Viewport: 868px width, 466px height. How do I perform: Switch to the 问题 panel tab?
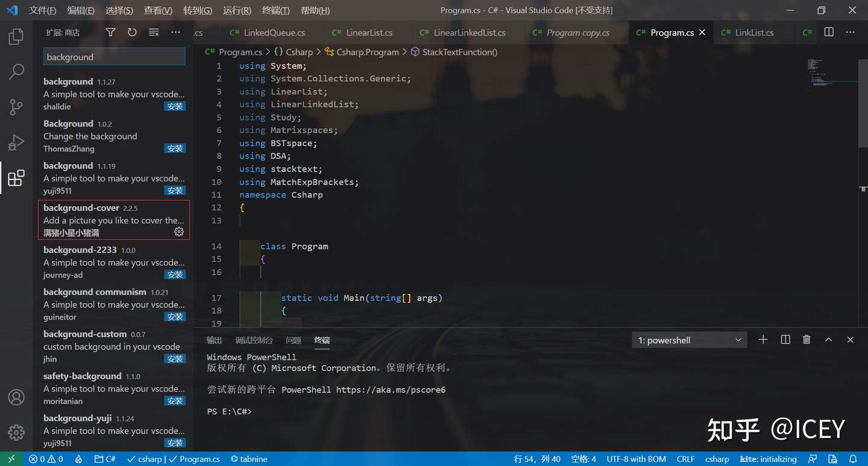click(x=294, y=340)
